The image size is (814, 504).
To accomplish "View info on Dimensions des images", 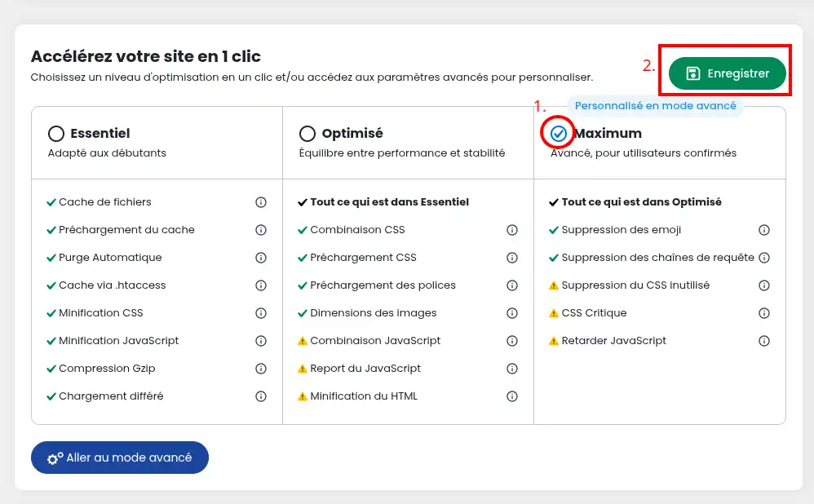I will tap(512, 313).
